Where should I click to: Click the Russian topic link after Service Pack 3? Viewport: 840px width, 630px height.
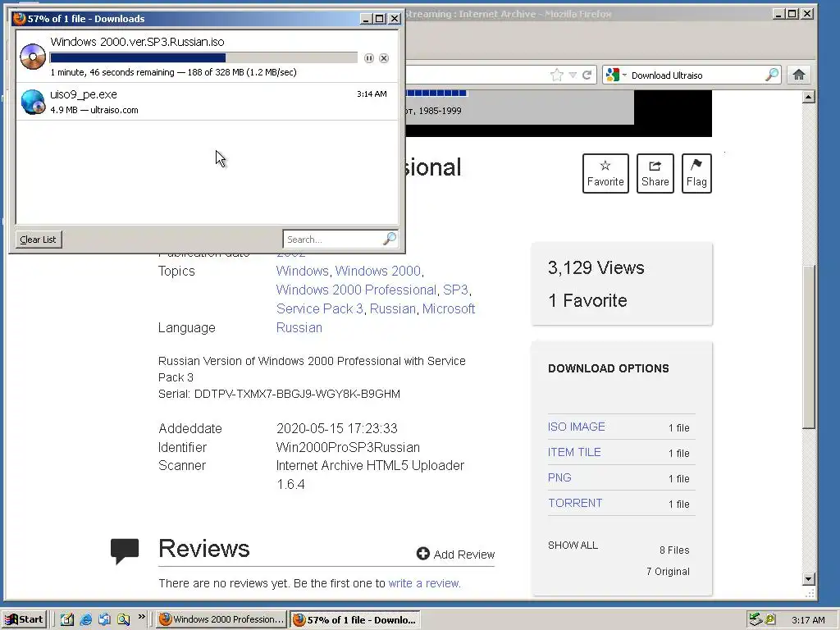pos(393,309)
